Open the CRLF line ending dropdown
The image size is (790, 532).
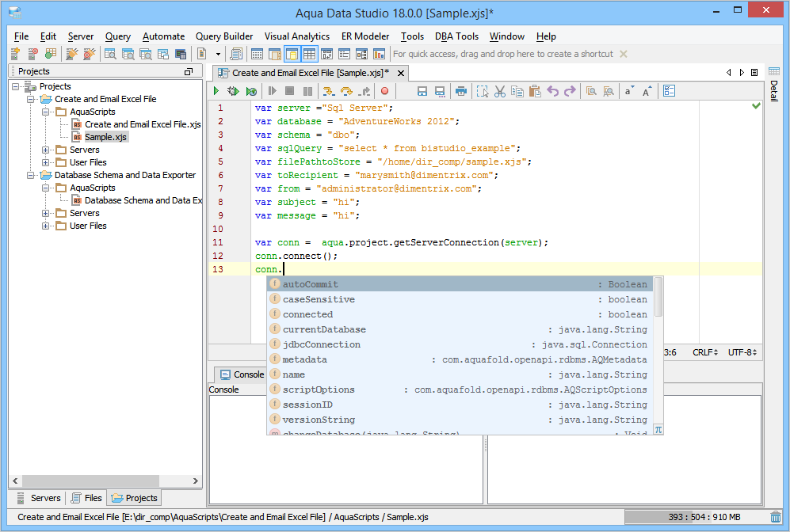point(705,352)
